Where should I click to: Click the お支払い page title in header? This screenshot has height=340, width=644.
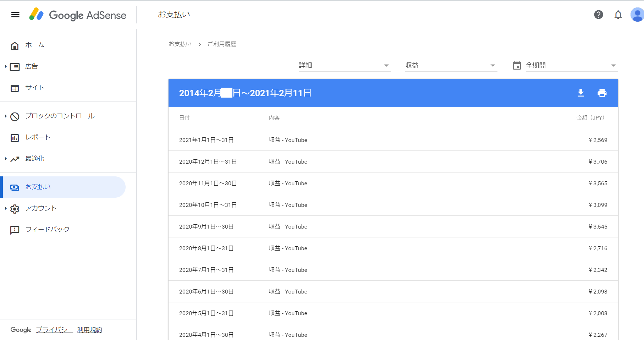click(174, 14)
